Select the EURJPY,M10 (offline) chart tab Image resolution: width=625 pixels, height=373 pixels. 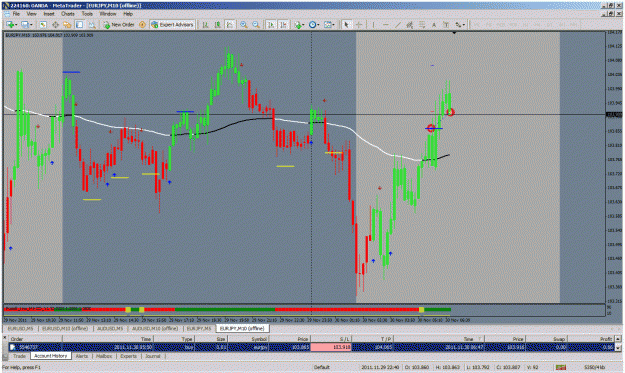[242, 328]
